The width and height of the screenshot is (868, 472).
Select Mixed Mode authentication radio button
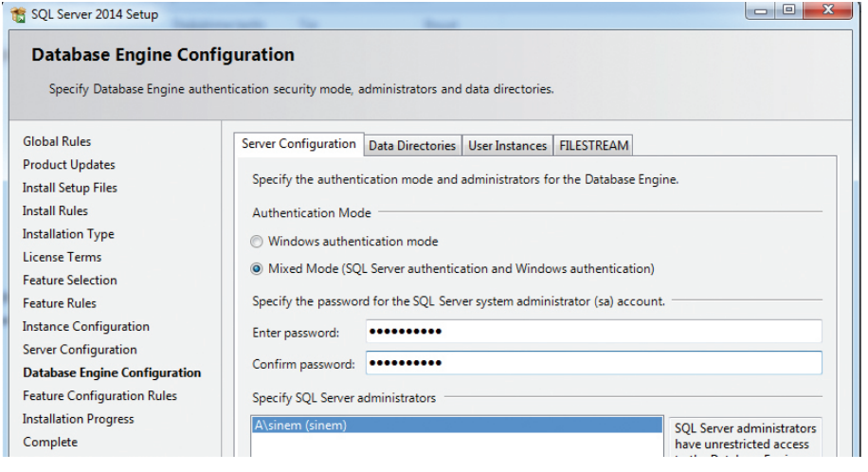257,269
